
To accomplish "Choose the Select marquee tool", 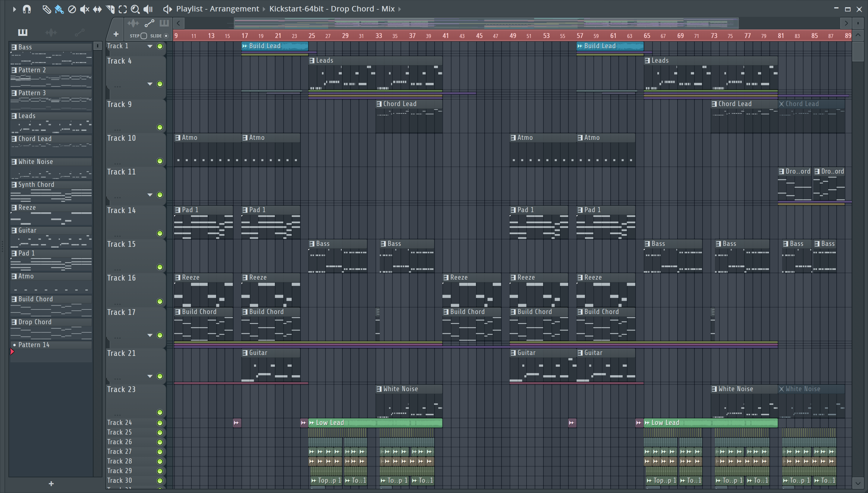I will 123,9.
